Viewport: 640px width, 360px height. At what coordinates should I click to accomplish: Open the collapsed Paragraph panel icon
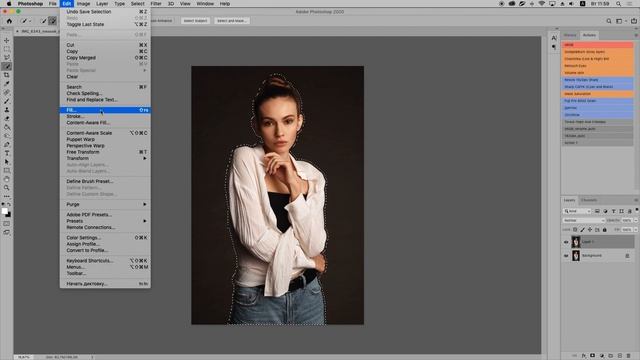coord(554,47)
